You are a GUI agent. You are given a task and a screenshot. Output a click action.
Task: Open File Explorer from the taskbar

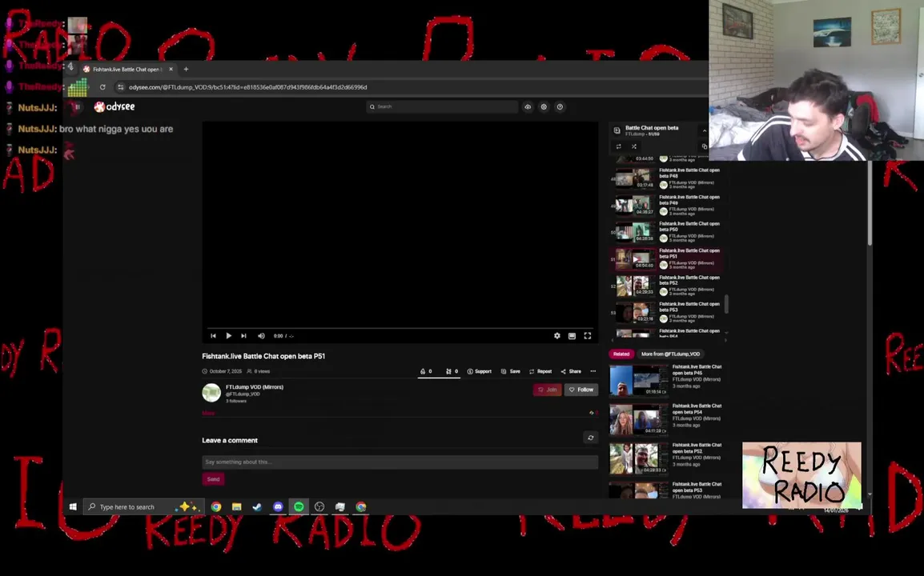click(x=237, y=506)
